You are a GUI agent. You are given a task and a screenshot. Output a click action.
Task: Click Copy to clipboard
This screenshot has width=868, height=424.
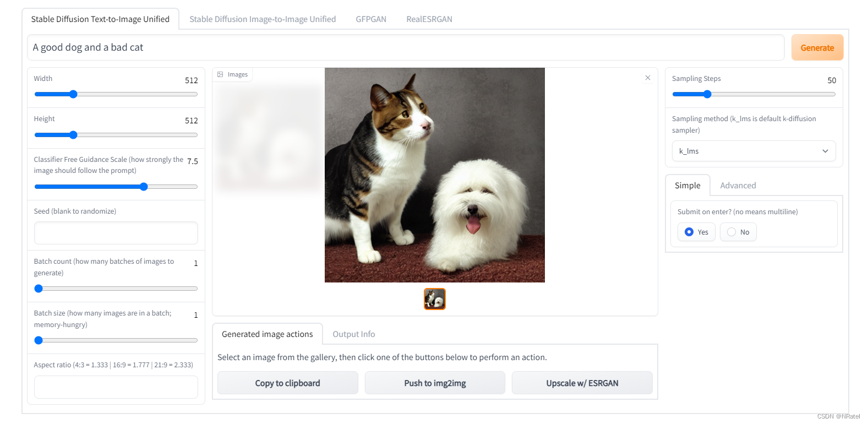click(287, 383)
